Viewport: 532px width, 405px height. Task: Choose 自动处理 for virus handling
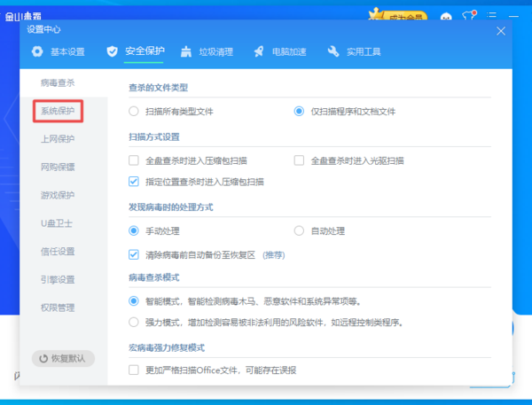click(x=299, y=230)
